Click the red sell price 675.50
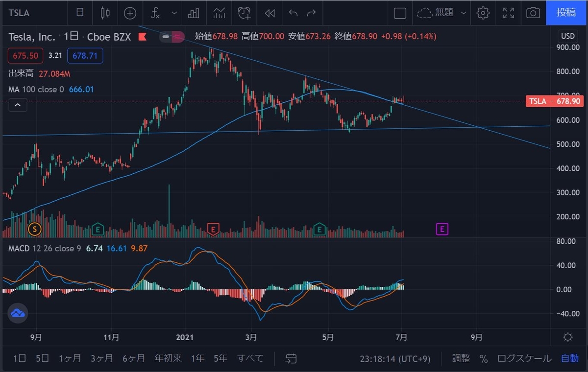 25,56
